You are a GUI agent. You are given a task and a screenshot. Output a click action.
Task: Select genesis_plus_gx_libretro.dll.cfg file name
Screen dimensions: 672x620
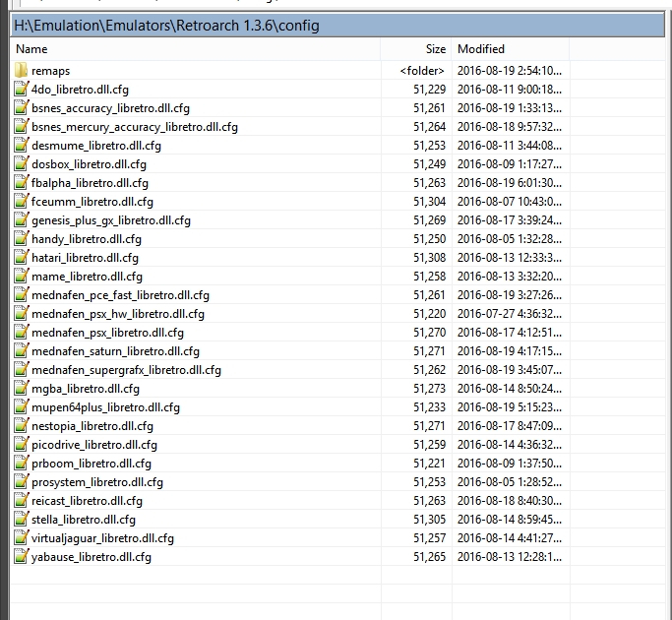(x=111, y=220)
